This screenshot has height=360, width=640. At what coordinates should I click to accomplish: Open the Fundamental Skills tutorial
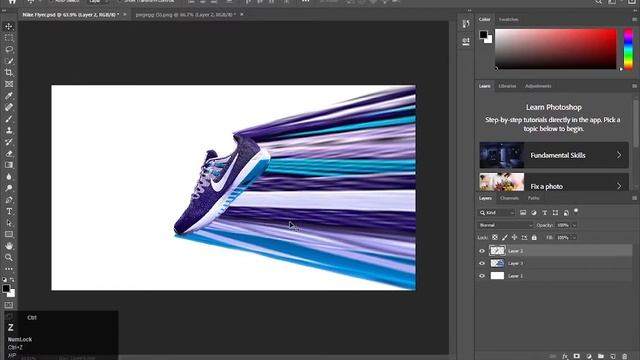(x=554, y=155)
